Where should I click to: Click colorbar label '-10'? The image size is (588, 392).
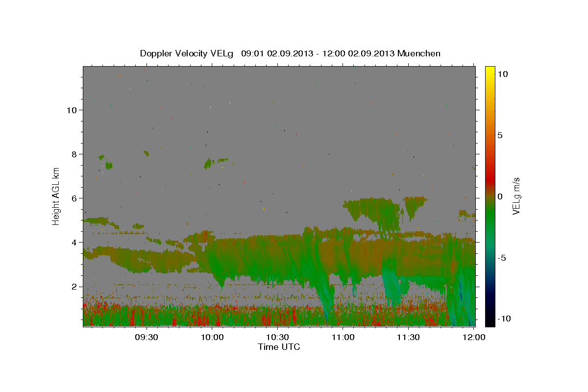pyautogui.click(x=504, y=319)
